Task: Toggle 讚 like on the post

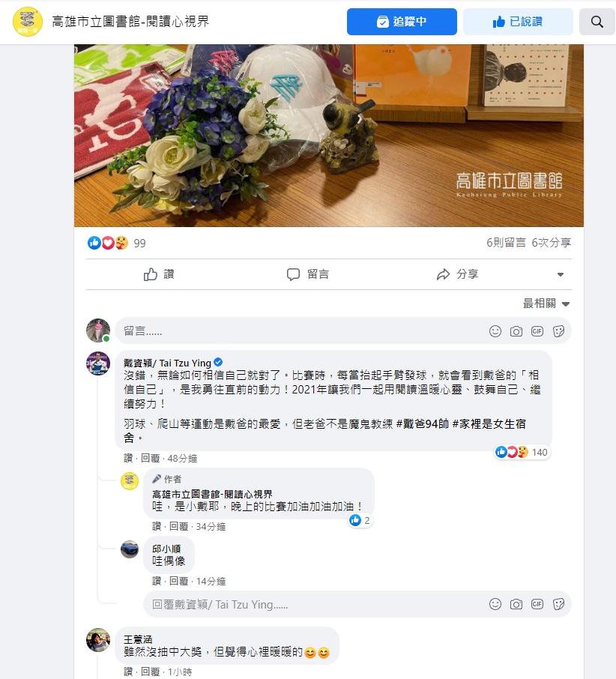Action: pyautogui.click(x=159, y=274)
